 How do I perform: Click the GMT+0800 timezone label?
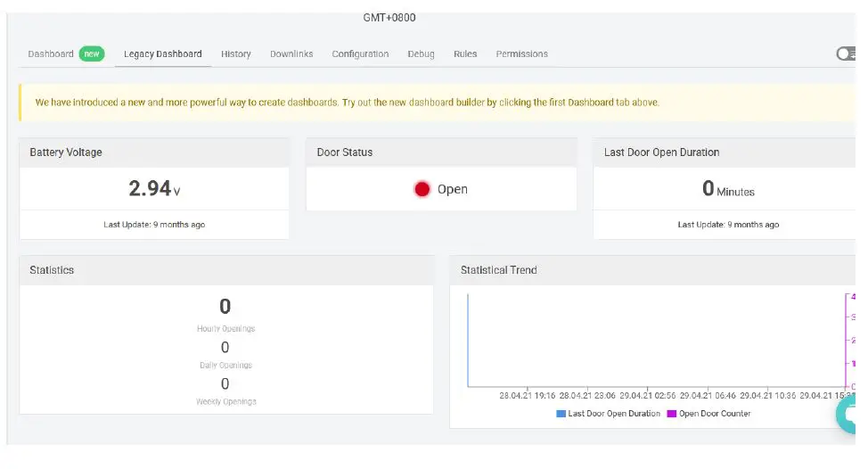(x=389, y=18)
